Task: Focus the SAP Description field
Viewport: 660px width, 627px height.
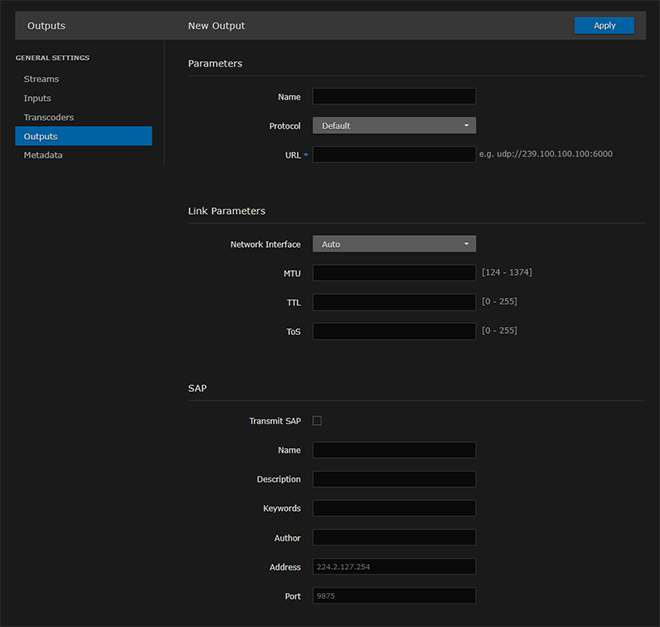Action: click(x=394, y=479)
